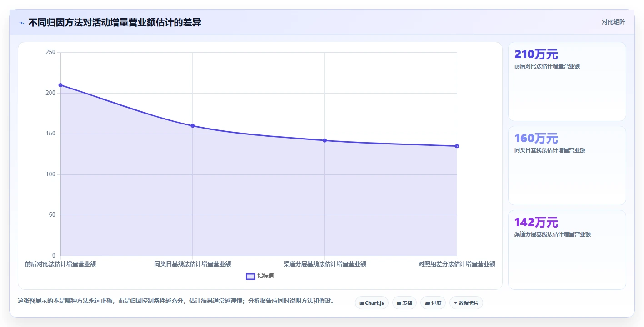This screenshot has height=327, width=644.
Task: Select the 进度 tag button
Action: coord(433,303)
